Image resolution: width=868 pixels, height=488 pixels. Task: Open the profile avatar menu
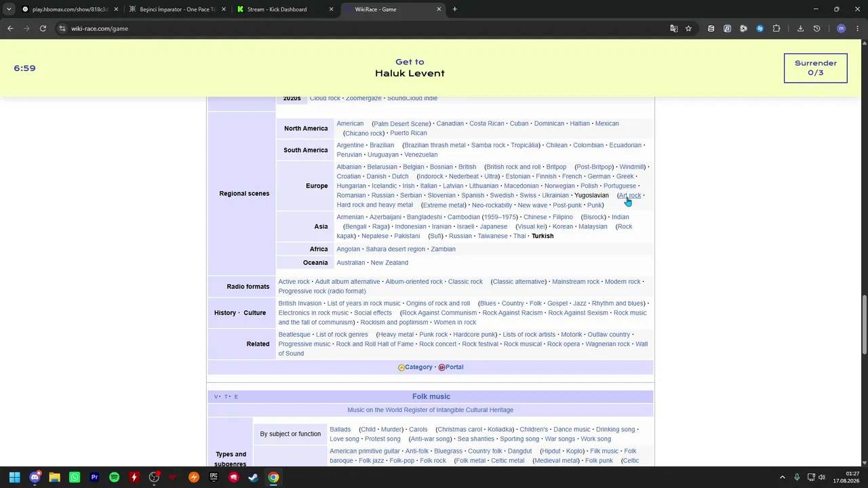(841, 28)
